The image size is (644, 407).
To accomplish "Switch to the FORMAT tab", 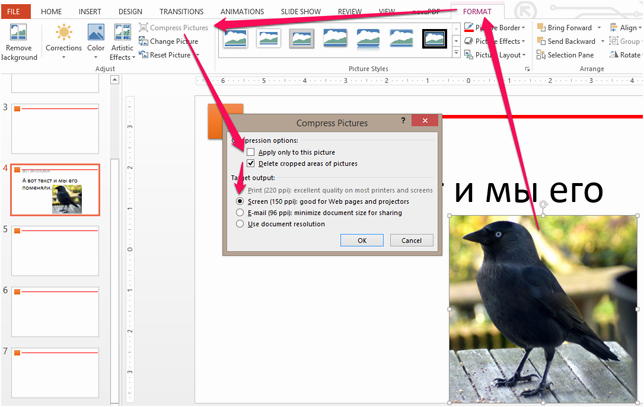I will pos(477,11).
